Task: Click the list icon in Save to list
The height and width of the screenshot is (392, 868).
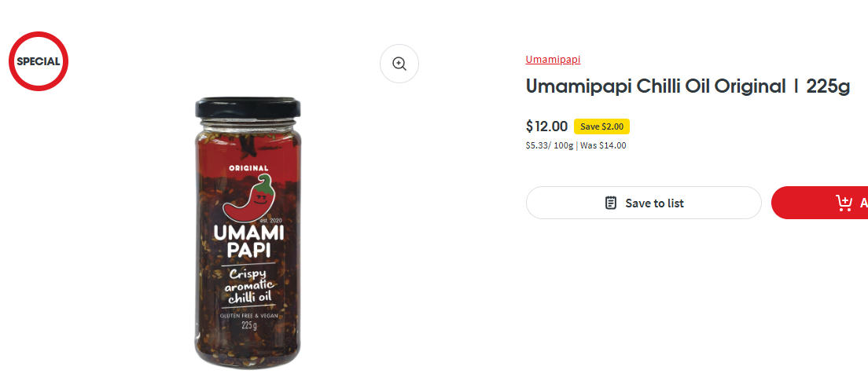Action: point(611,203)
